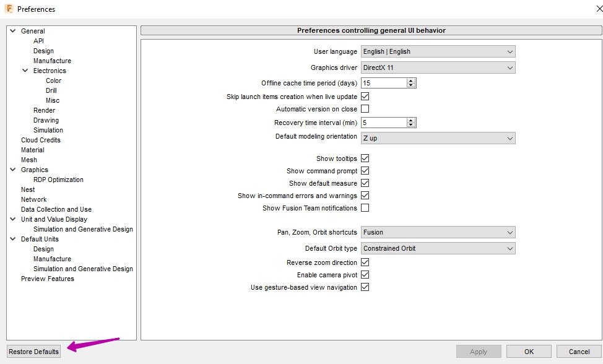This screenshot has width=603, height=364.
Task: Collapse the Default Units tree node
Action: tap(12, 239)
